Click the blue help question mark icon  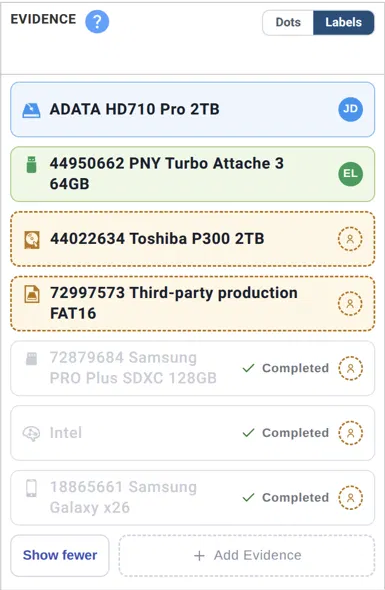[97, 21]
